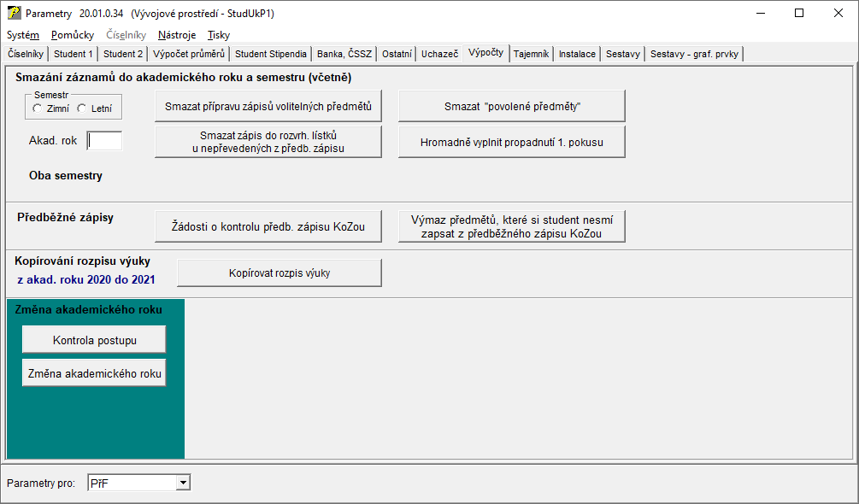
Task: Switch to the Student Stipendia tab
Action: pyautogui.click(x=270, y=54)
